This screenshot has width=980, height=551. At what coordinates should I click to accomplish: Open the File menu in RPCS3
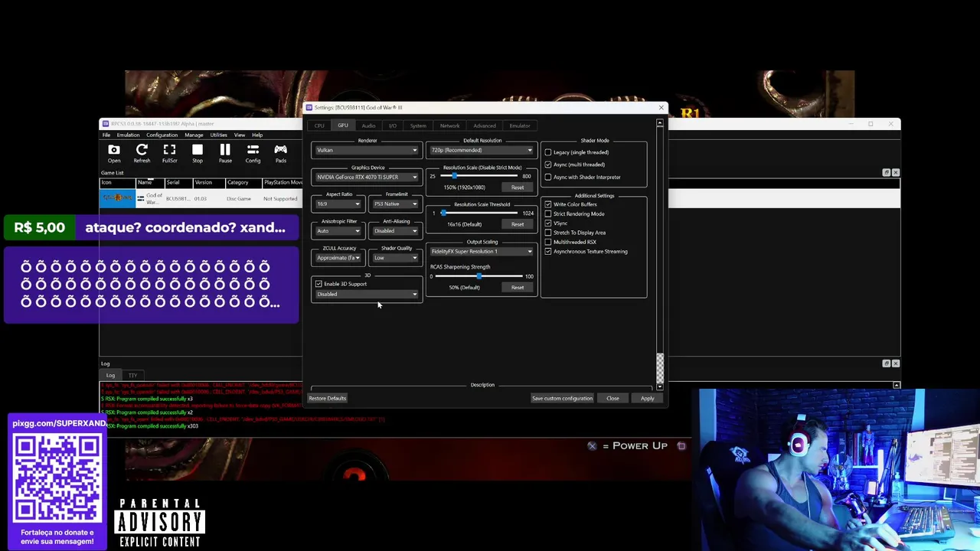pyautogui.click(x=106, y=135)
